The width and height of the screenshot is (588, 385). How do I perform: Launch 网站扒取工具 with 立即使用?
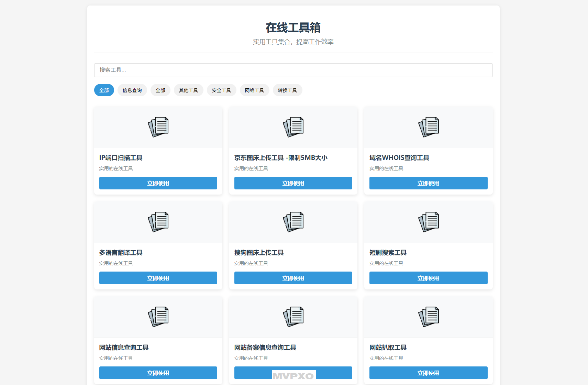point(429,373)
